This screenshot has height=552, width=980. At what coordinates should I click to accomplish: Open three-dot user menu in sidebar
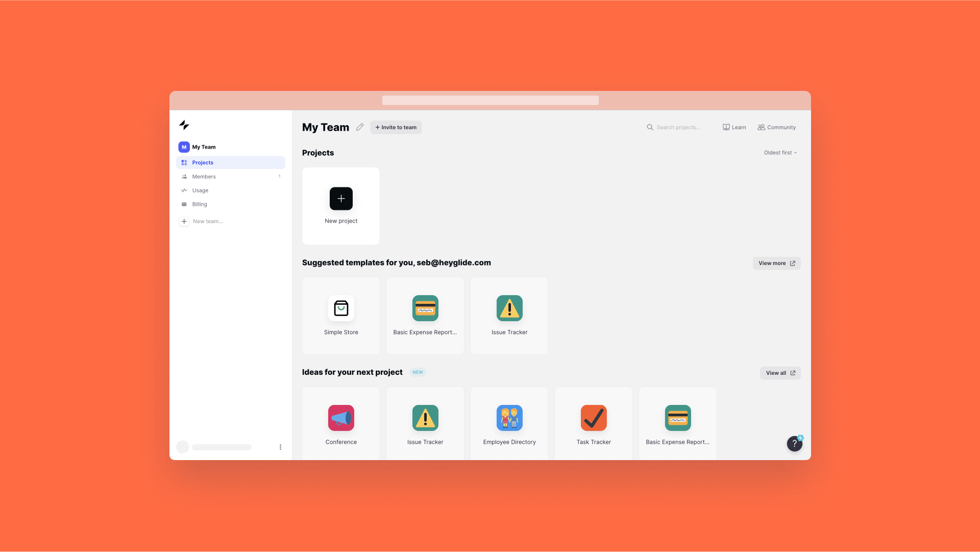coord(280,447)
